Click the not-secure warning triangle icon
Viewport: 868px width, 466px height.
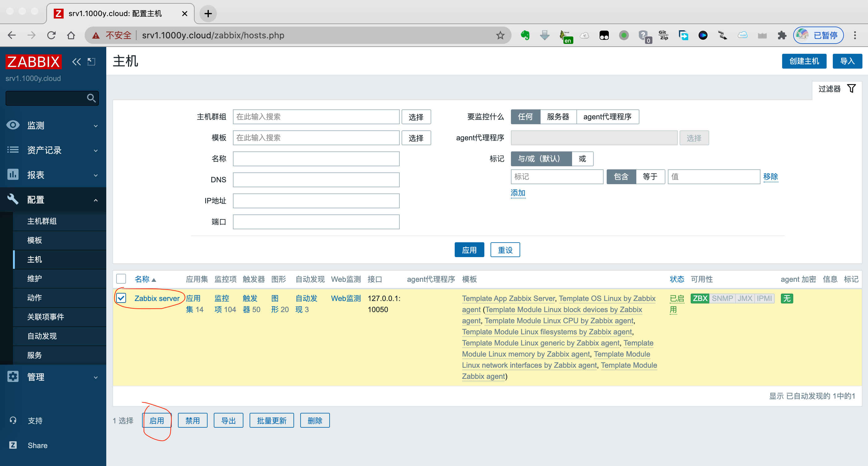[96, 35]
